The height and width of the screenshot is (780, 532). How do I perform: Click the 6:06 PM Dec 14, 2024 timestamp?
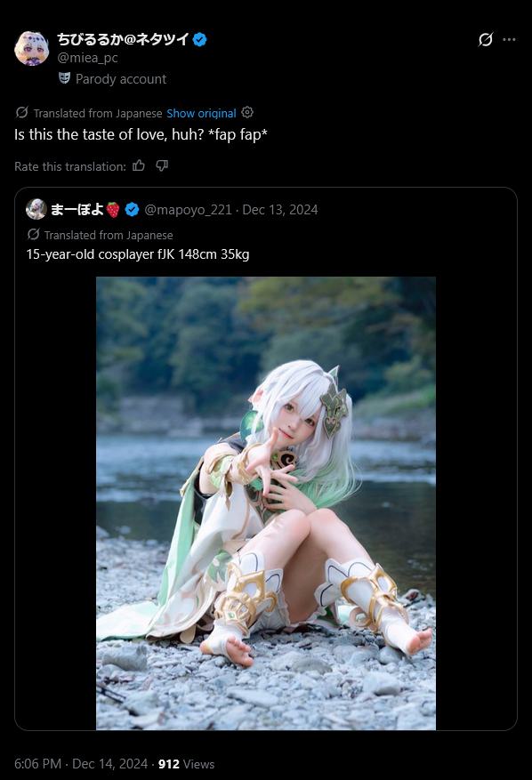tap(81, 764)
